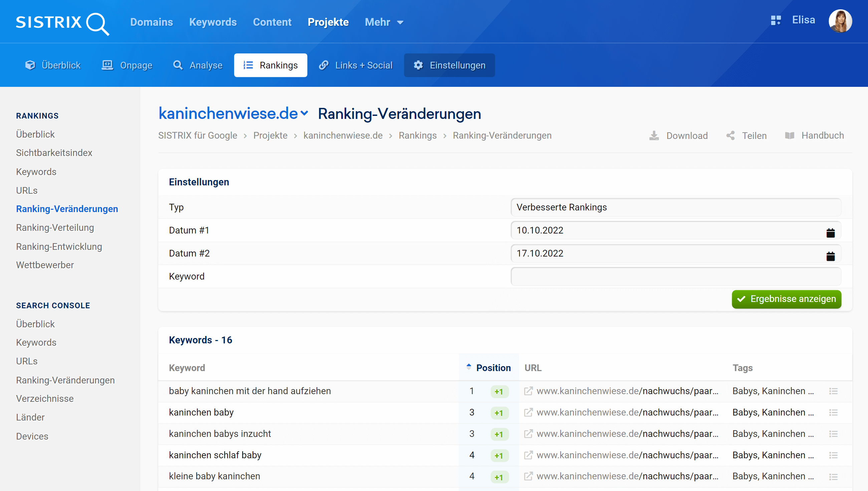The width and height of the screenshot is (868, 491).
Task: Open Ranking-Verteilung in the sidebar
Action: click(x=55, y=227)
